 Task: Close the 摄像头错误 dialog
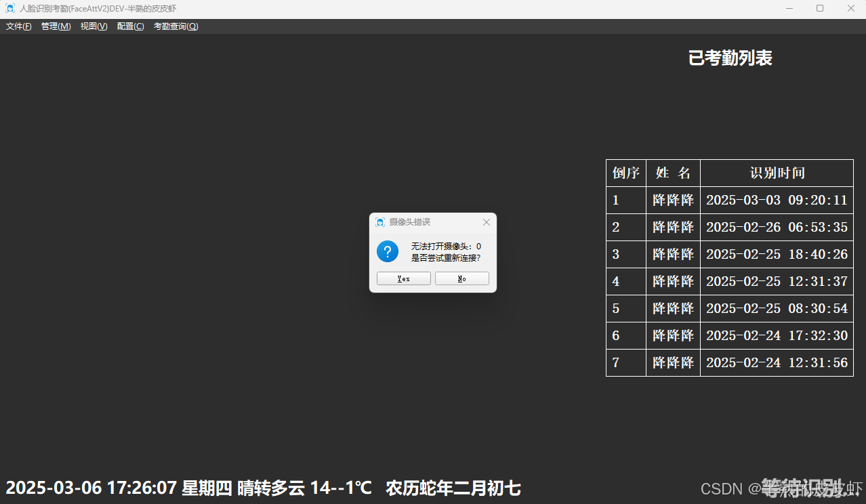point(486,222)
